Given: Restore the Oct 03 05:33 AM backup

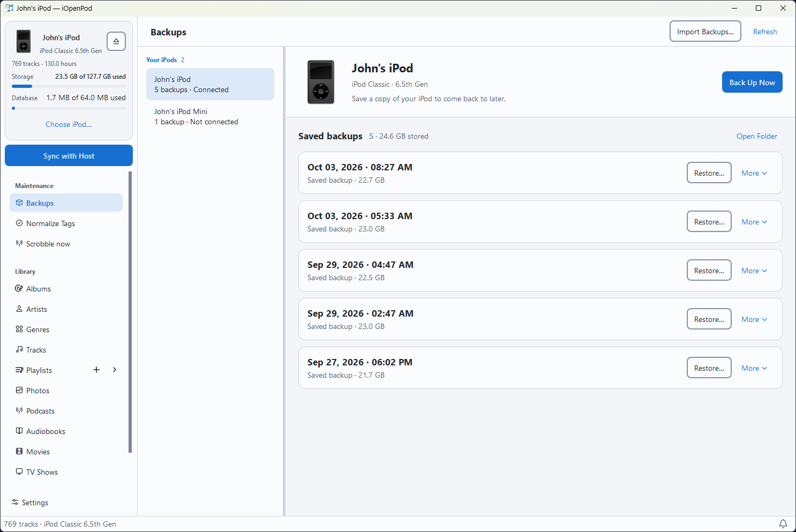Looking at the screenshot, I should 709,221.
